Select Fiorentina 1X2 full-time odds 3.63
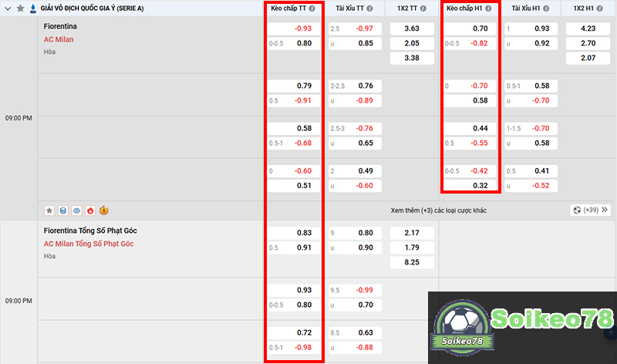Screen dimensions: 617x364 coord(411,29)
